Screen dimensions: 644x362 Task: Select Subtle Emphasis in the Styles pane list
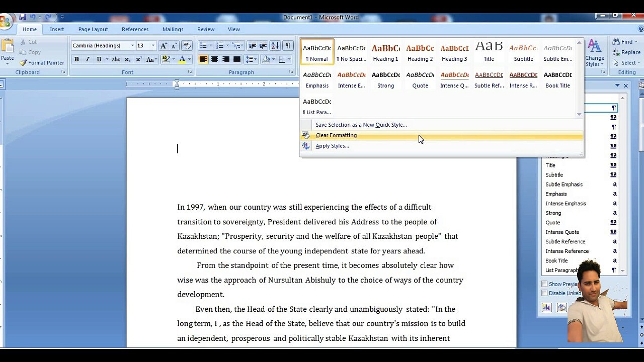point(580,185)
